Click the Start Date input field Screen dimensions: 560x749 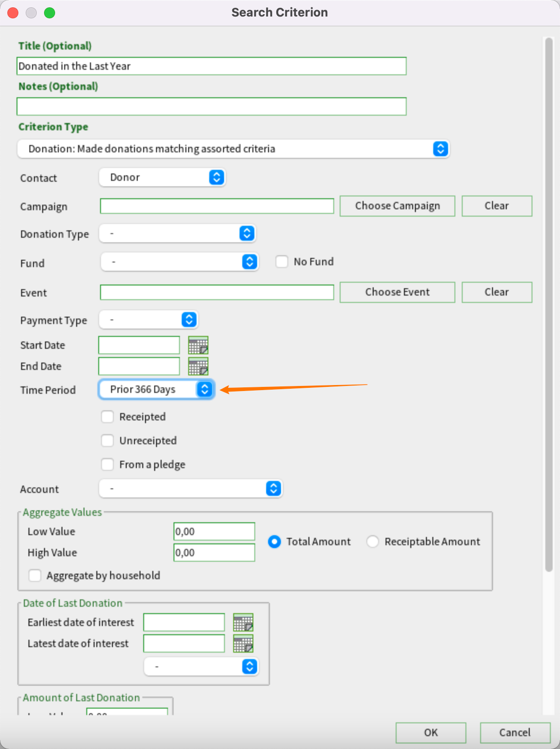[x=139, y=345]
